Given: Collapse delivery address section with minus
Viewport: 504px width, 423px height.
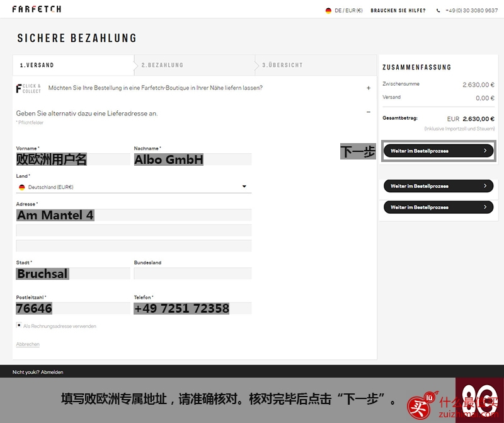Looking at the screenshot, I should point(369,112).
